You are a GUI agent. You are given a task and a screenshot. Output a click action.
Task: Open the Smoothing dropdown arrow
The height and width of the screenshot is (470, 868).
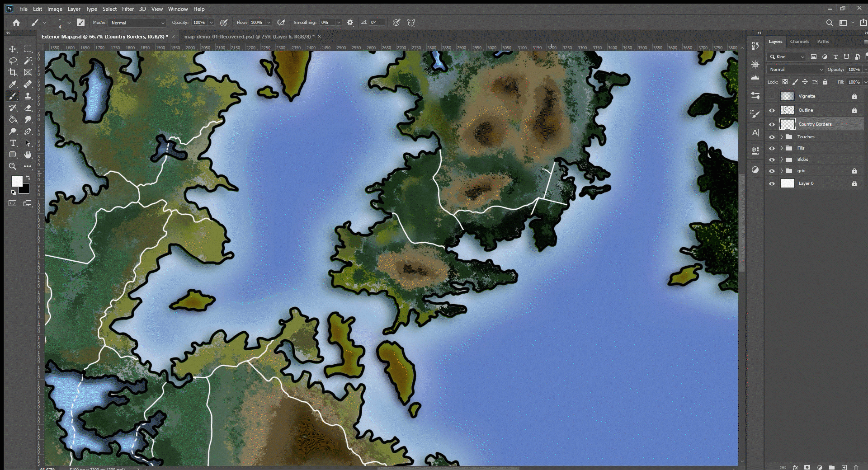pyautogui.click(x=338, y=23)
